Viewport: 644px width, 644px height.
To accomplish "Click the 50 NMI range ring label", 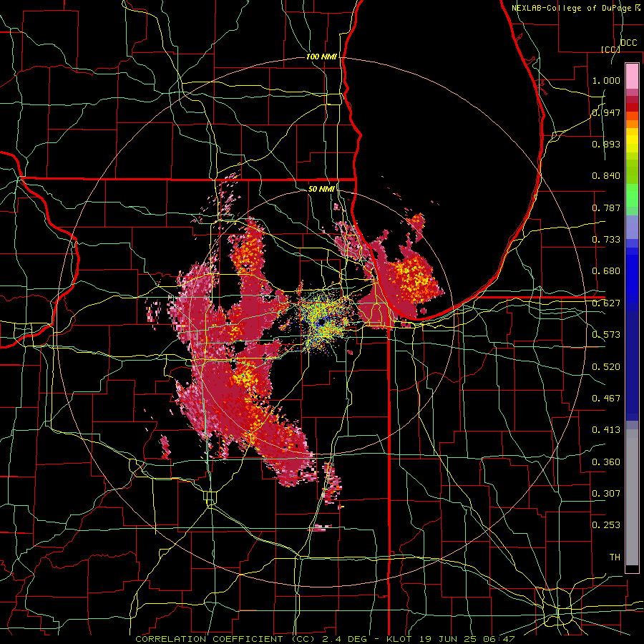I will (321, 189).
